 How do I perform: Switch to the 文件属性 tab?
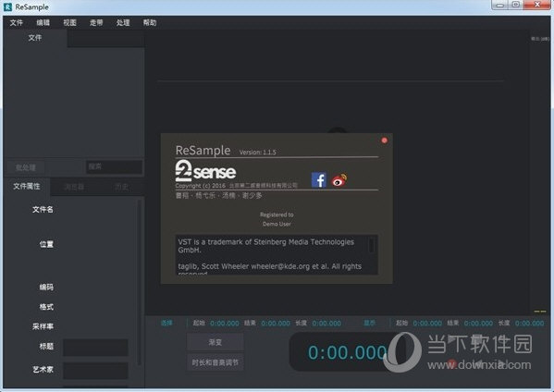coord(27,186)
